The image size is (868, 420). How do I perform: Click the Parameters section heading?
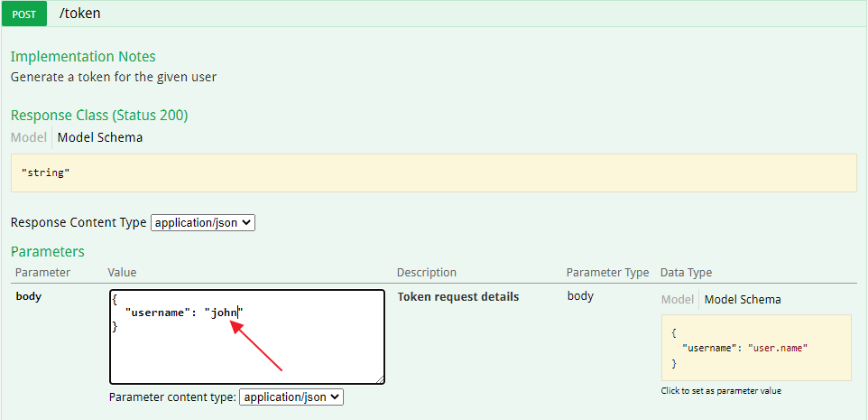point(47,251)
